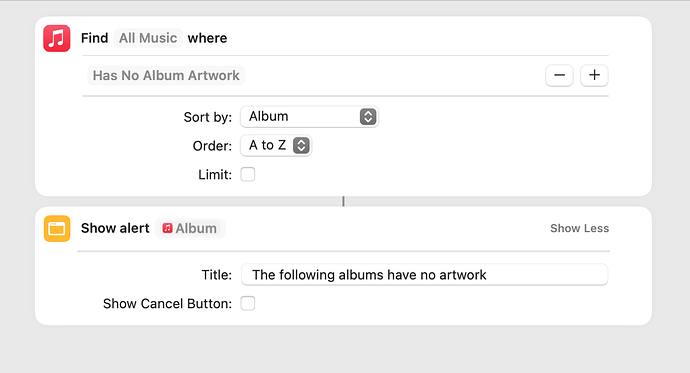Click the alert Title text field

[x=425, y=275]
